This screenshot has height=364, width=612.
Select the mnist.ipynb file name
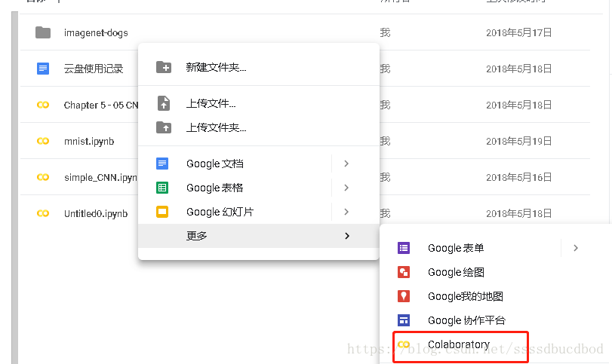pyautogui.click(x=89, y=141)
